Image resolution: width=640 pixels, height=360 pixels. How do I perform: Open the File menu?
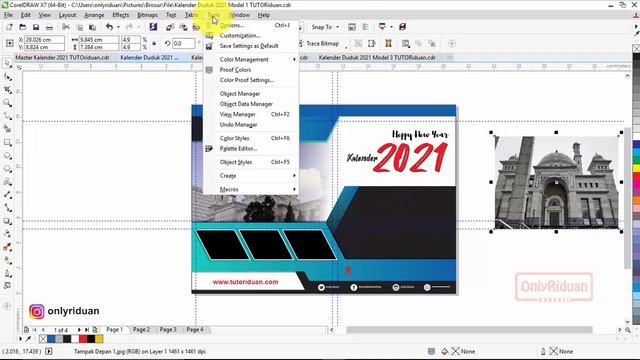coord(8,15)
